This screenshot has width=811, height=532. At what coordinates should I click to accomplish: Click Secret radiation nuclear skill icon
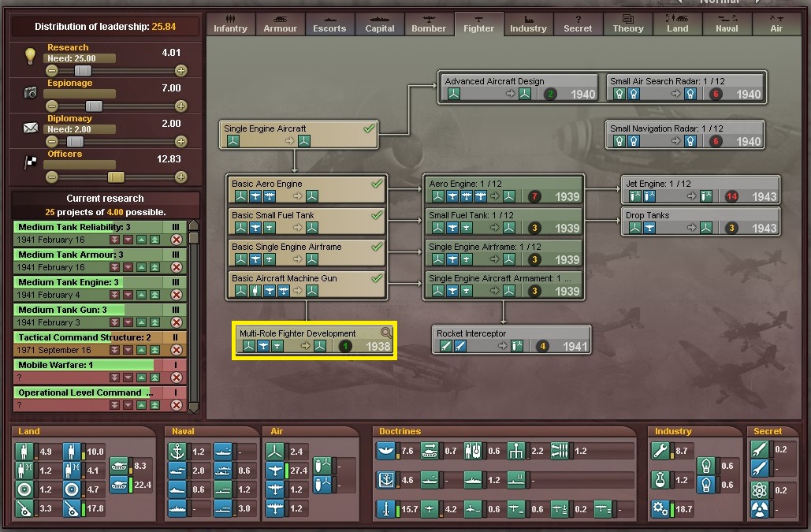pyautogui.click(x=759, y=510)
